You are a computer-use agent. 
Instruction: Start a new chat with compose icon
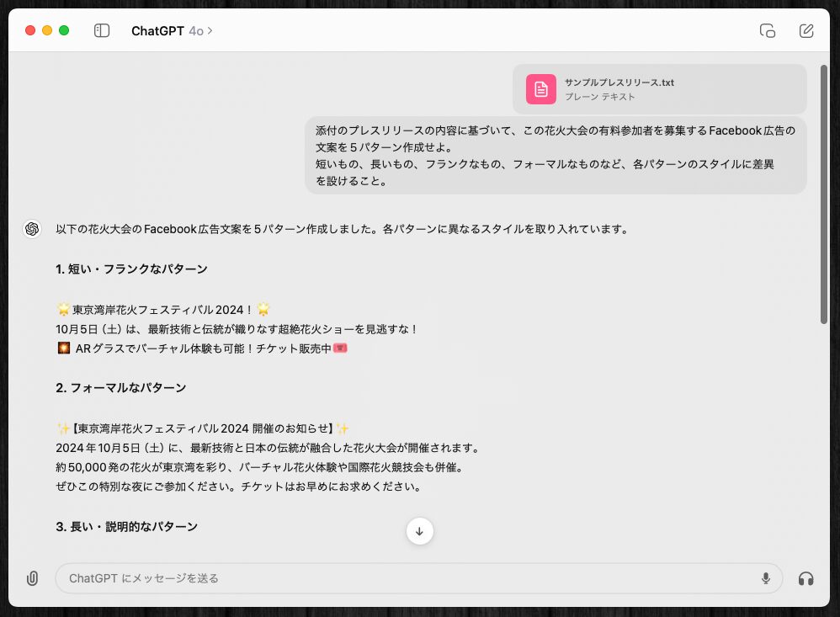pos(805,31)
